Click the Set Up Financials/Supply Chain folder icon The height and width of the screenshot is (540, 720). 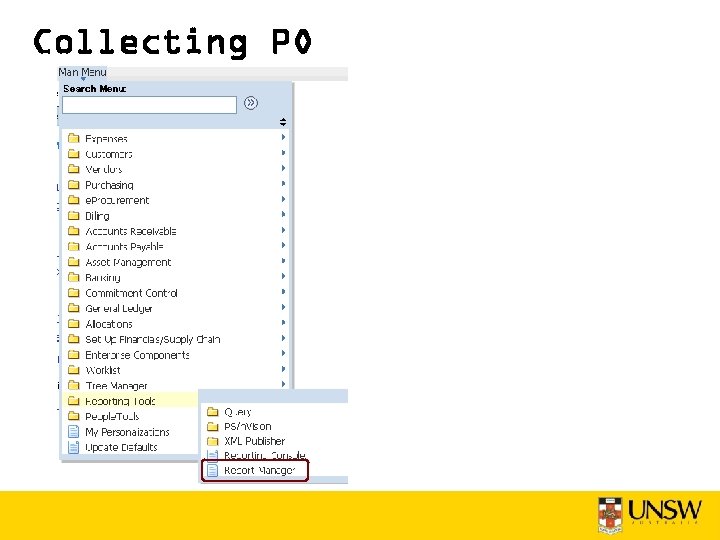click(73, 339)
